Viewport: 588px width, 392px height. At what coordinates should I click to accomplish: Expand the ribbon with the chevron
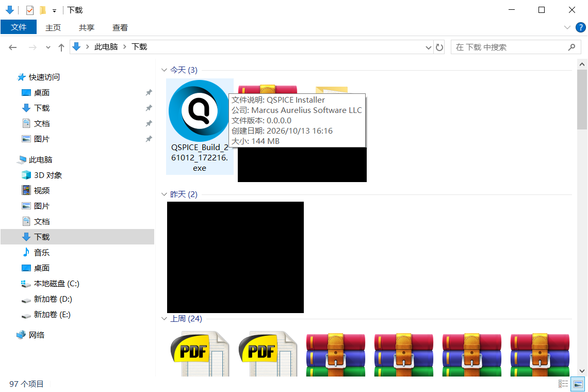567,27
